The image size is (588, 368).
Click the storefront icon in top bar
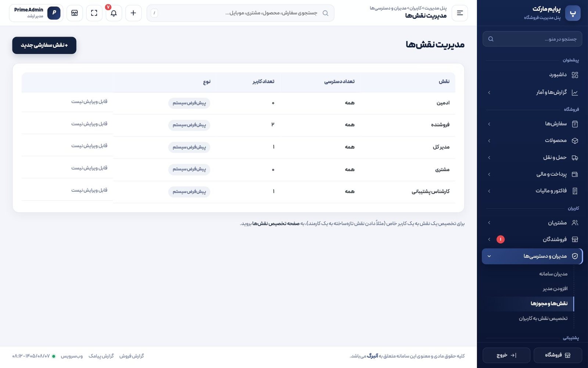click(x=75, y=13)
